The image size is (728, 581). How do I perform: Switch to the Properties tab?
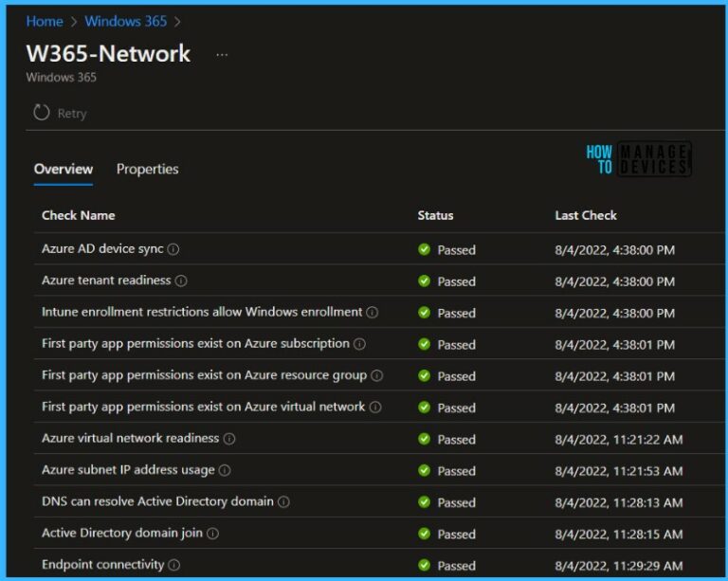(x=147, y=169)
